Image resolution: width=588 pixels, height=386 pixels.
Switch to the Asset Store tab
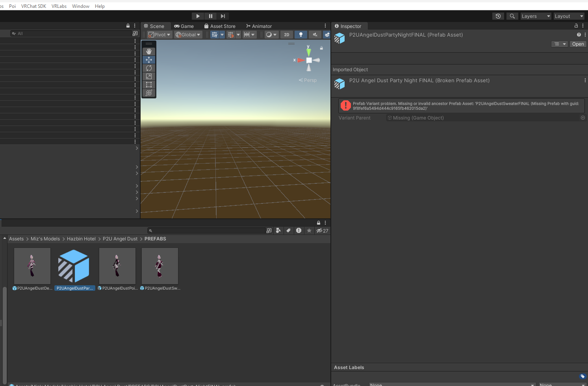tap(220, 26)
